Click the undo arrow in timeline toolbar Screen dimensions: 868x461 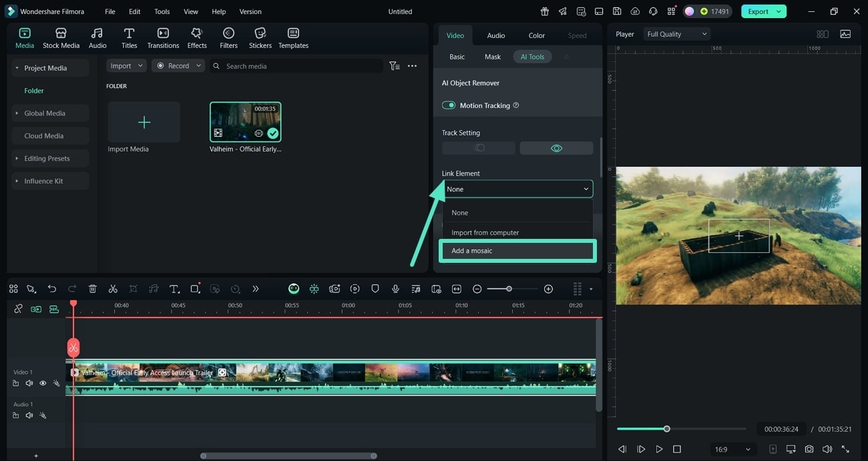point(52,289)
